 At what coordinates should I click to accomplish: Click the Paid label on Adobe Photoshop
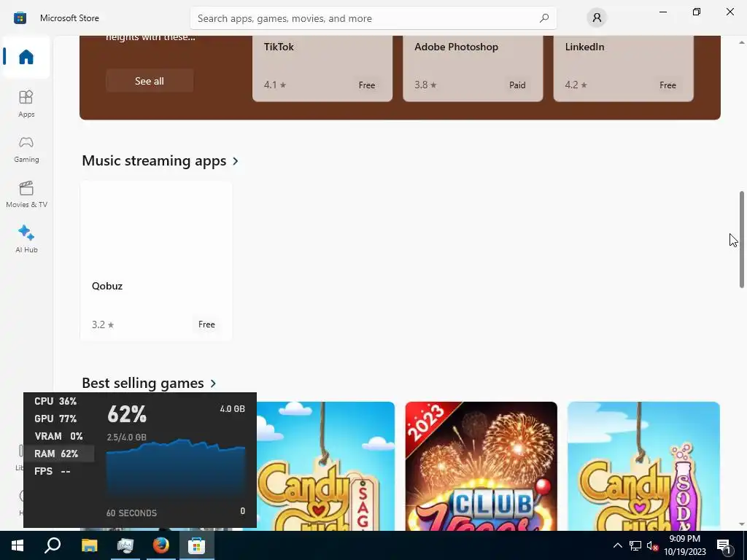517,85
